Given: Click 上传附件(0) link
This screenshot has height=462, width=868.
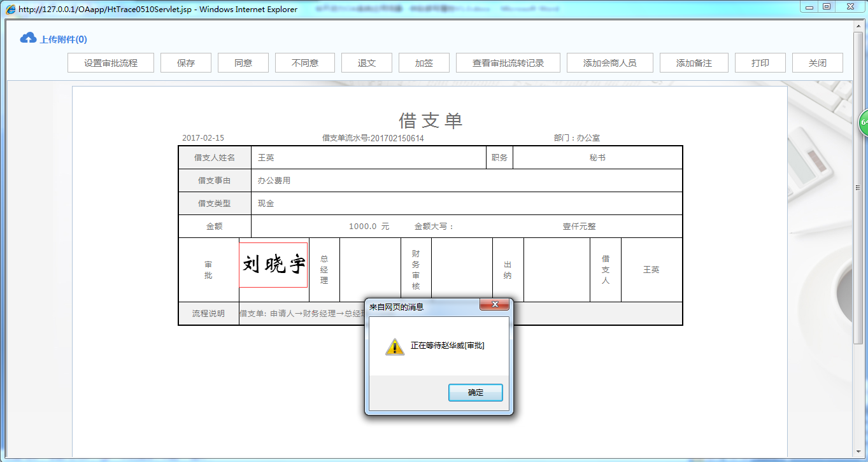Looking at the screenshot, I should click(x=64, y=39).
